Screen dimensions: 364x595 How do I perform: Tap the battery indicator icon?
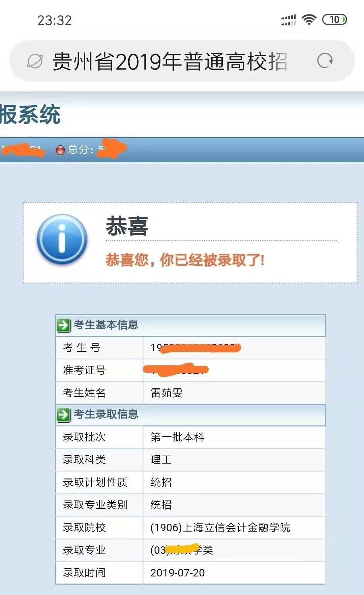(x=334, y=20)
